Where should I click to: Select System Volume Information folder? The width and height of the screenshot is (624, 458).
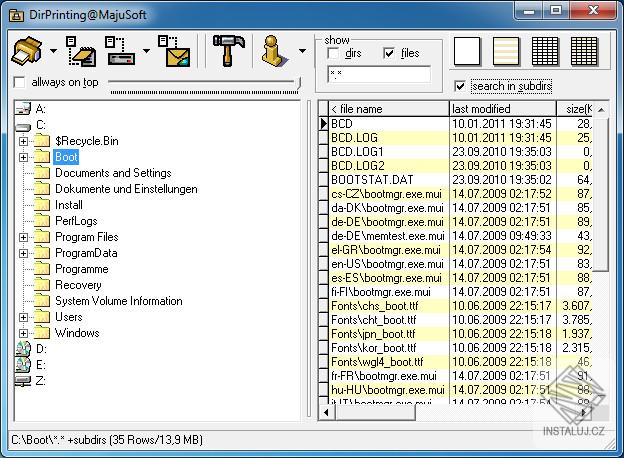coord(119,301)
